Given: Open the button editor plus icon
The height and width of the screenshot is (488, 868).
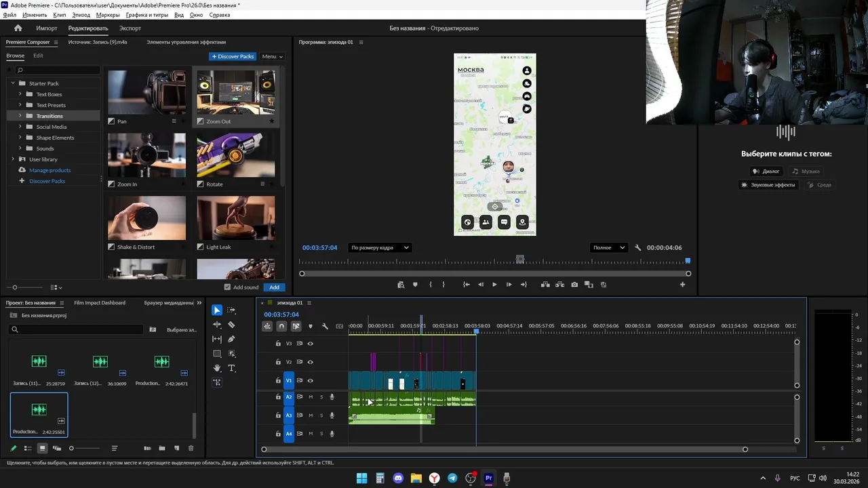Looking at the screenshot, I should click(682, 285).
